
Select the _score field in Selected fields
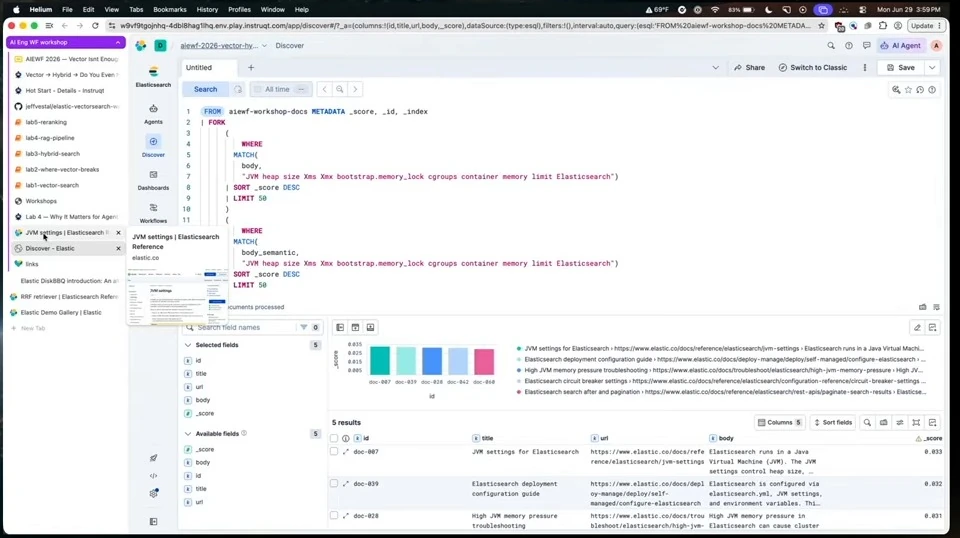click(x=204, y=413)
